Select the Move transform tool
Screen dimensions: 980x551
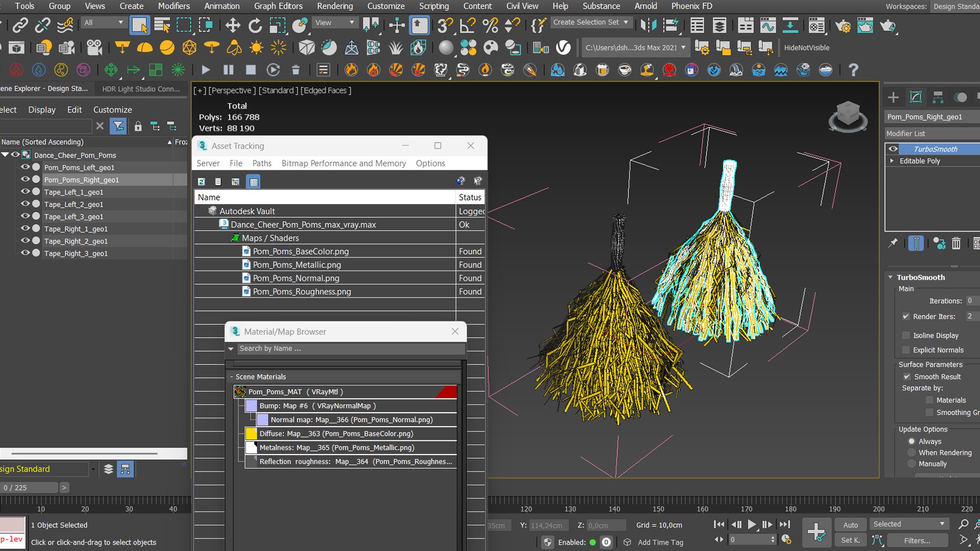tap(233, 25)
